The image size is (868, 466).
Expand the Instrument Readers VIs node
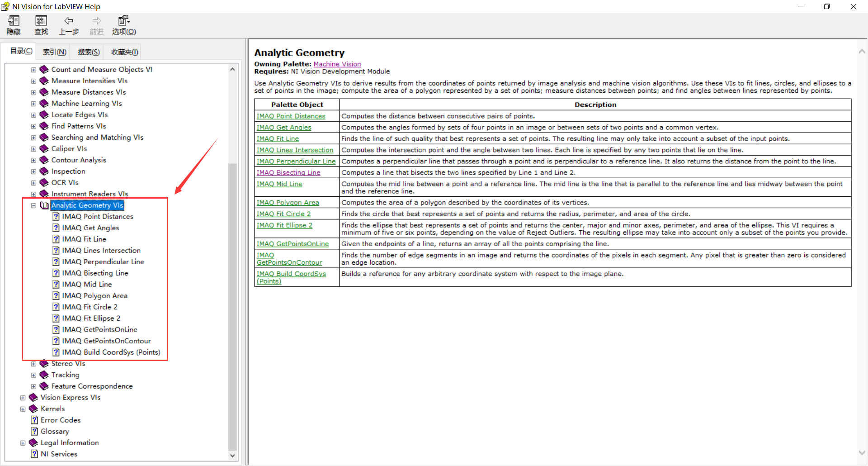tap(33, 194)
